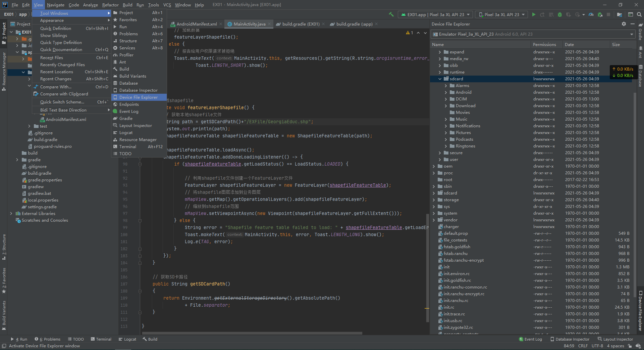Toggle Device File Explorer stripe at right edge

640,310
